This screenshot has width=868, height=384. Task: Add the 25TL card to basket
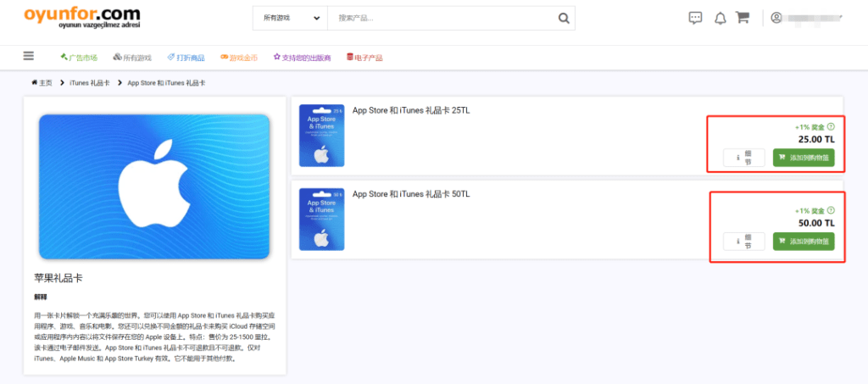pyautogui.click(x=804, y=158)
